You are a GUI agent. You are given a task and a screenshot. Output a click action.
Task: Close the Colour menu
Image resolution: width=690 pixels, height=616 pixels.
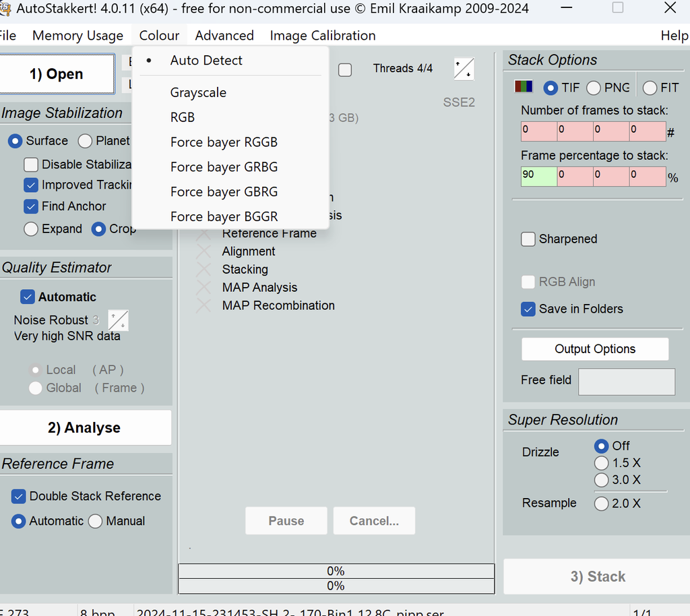click(x=159, y=35)
